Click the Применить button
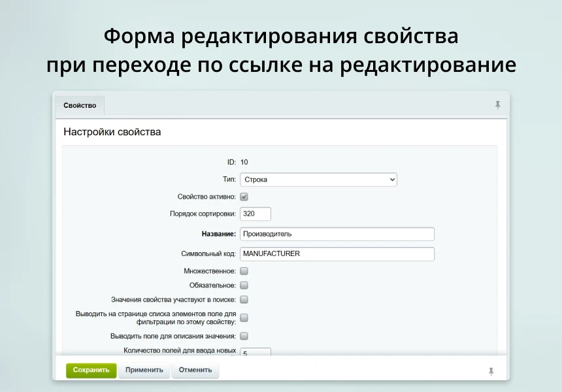562x392 pixels. (x=144, y=370)
